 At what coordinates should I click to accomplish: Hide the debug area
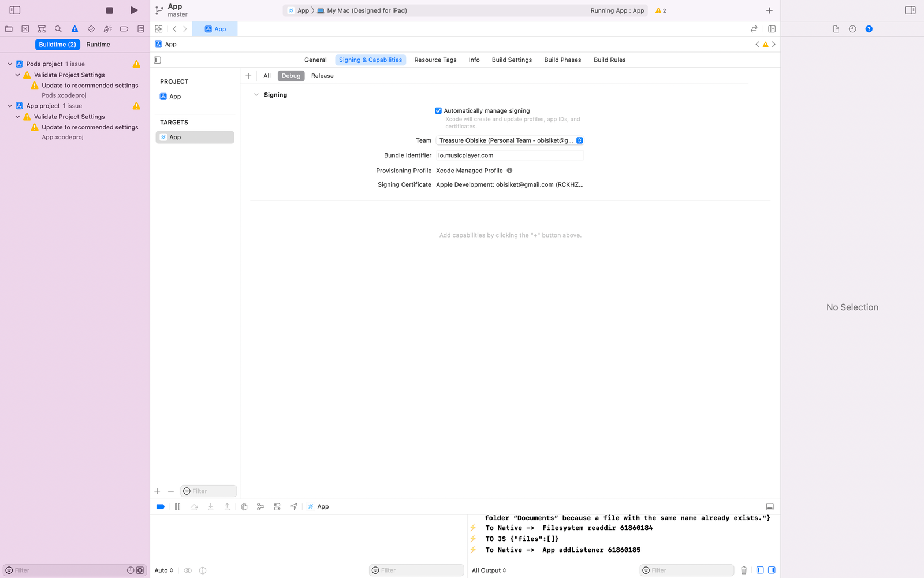[x=770, y=507]
